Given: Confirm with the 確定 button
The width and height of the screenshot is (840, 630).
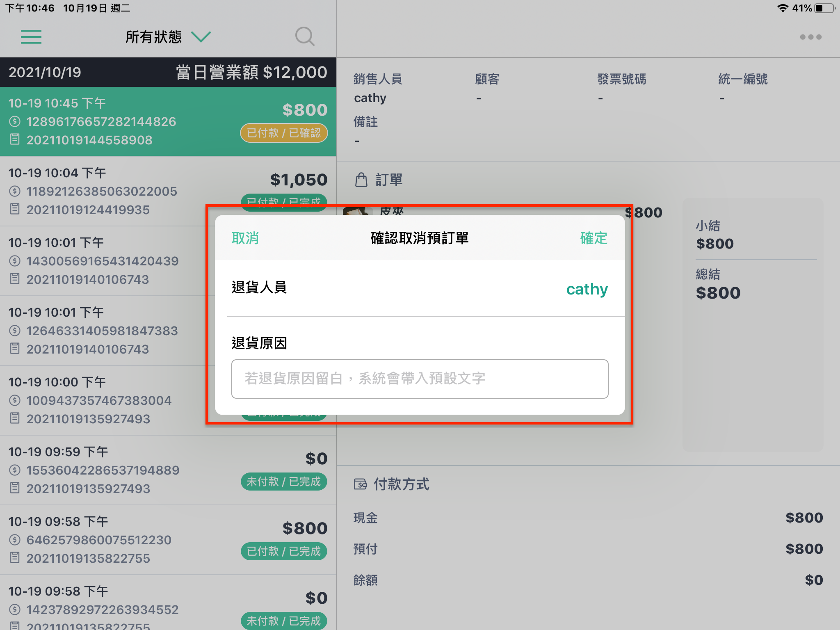Looking at the screenshot, I should pos(593,238).
